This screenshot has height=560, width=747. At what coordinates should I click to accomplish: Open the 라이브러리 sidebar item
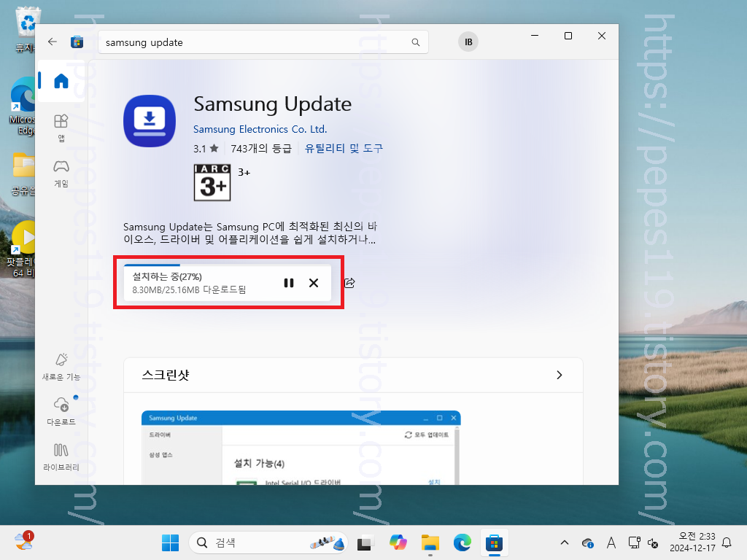click(61, 456)
